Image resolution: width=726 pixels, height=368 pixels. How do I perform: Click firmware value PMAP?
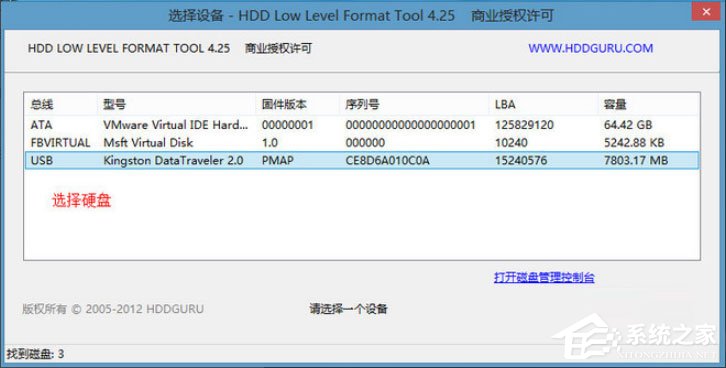tap(277, 161)
